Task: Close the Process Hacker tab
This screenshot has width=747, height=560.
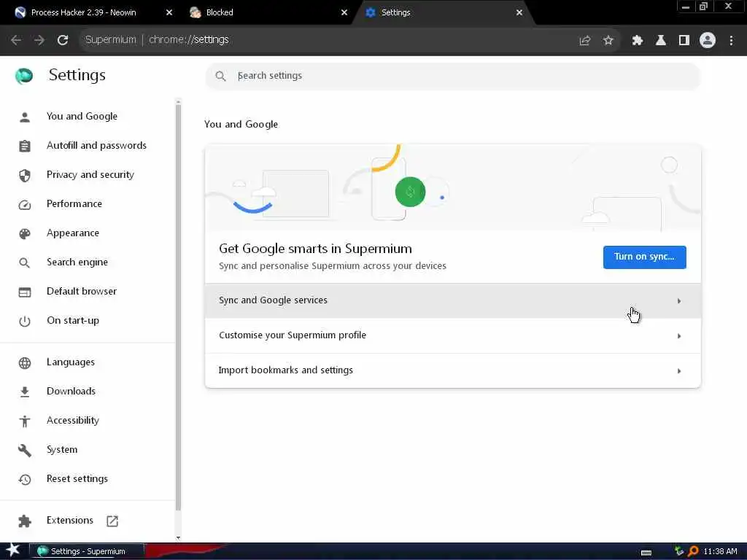Action: pos(169,13)
